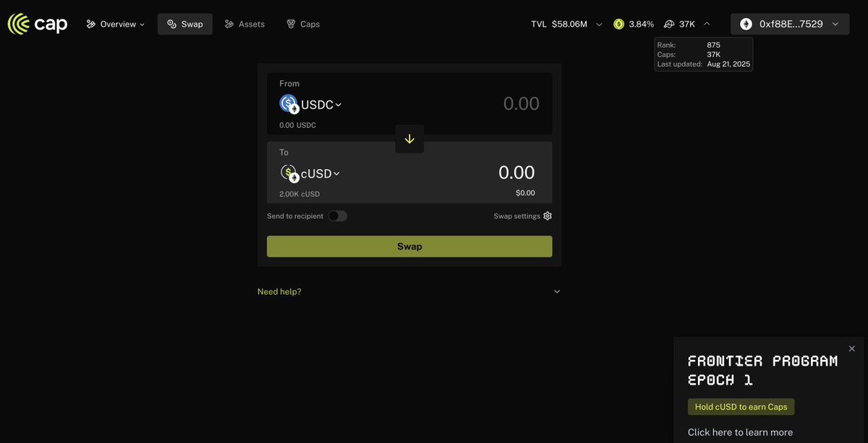
Task: Switch to the Assets tab
Action: click(244, 24)
